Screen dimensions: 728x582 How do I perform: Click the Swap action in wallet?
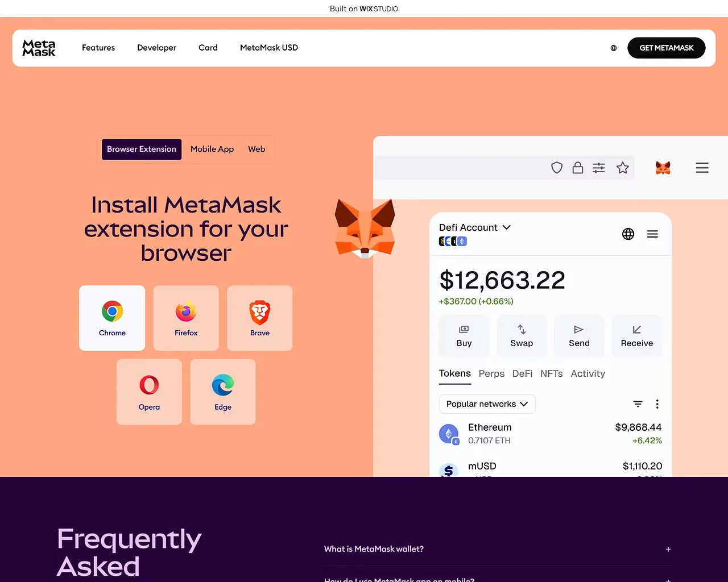(x=522, y=336)
